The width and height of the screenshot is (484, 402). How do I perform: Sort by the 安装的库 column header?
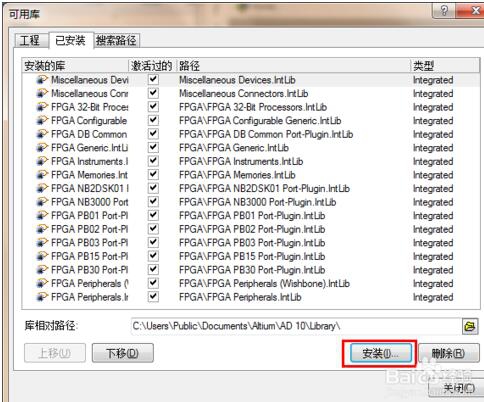tap(75, 66)
